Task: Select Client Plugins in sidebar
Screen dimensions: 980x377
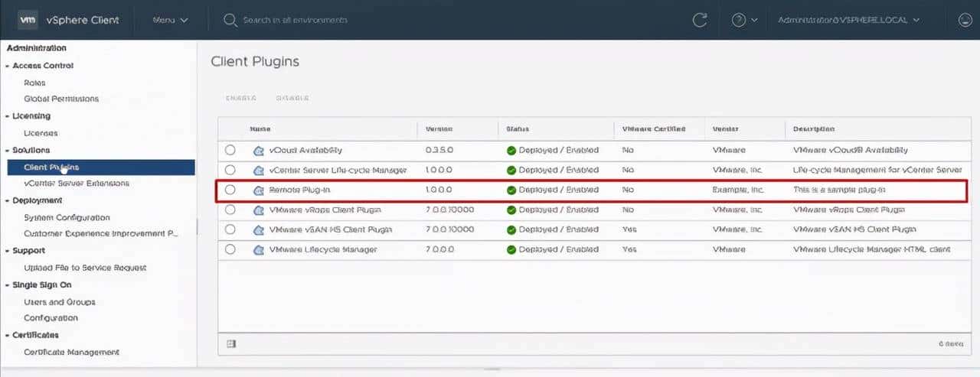Action: (x=101, y=167)
